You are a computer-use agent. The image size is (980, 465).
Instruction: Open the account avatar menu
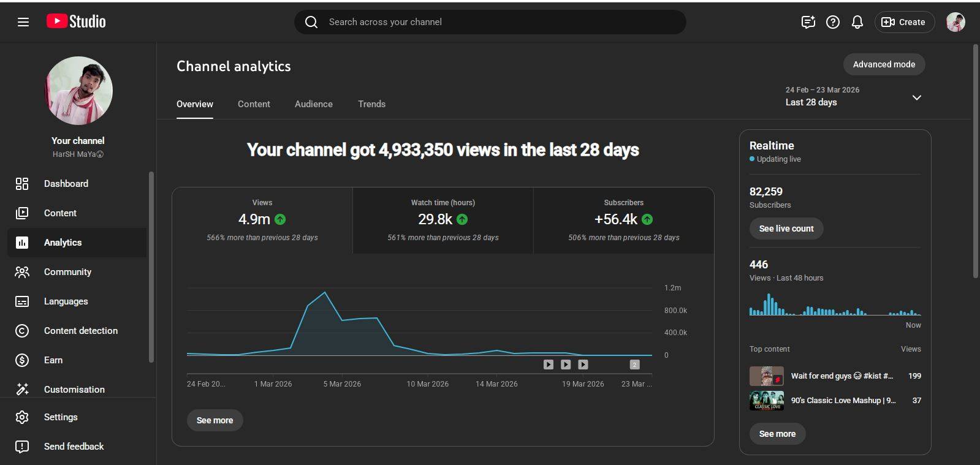pyautogui.click(x=955, y=22)
